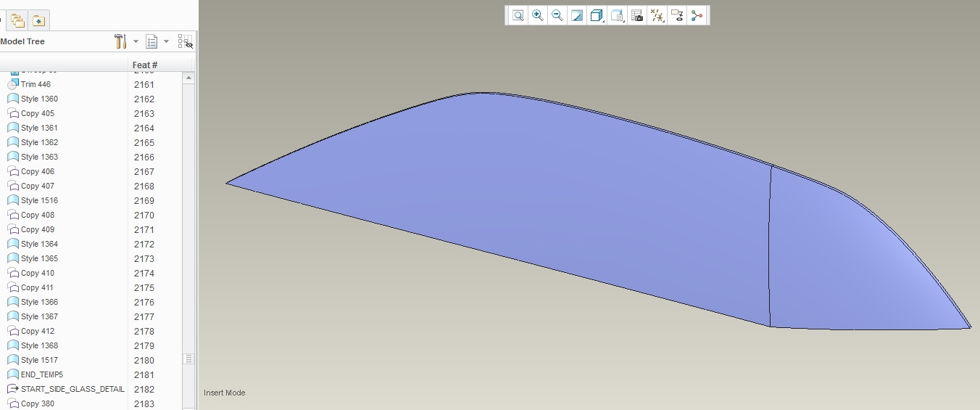
Task: Select the Copy 409 feature
Action: [x=38, y=229]
